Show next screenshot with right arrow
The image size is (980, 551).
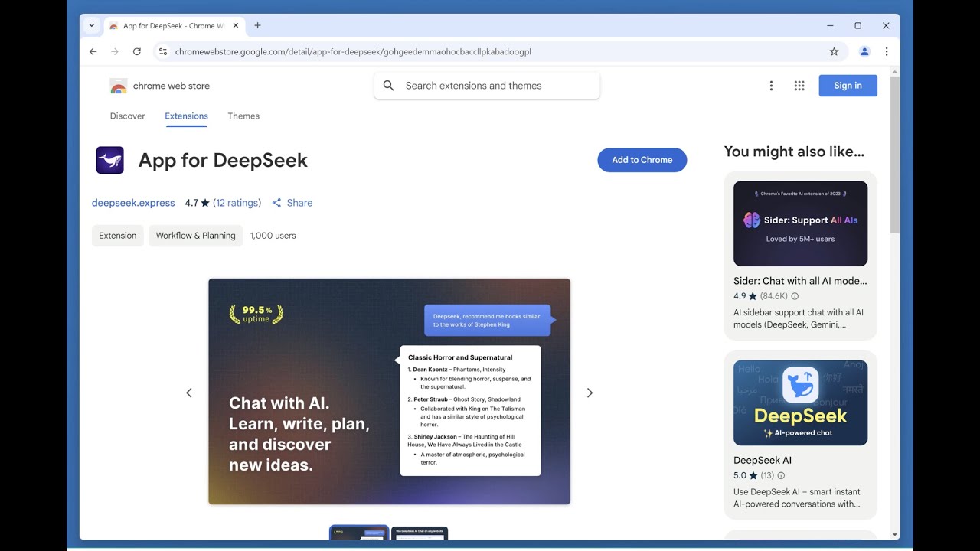point(590,393)
